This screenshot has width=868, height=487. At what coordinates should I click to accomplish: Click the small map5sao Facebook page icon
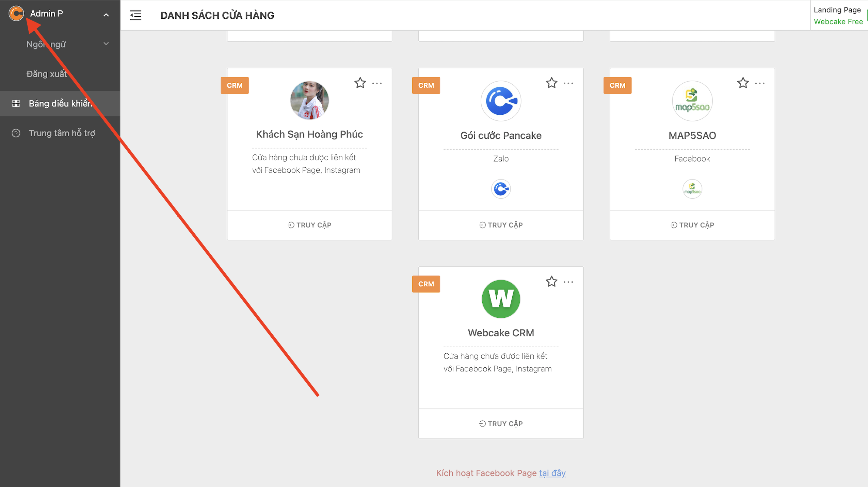click(692, 189)
